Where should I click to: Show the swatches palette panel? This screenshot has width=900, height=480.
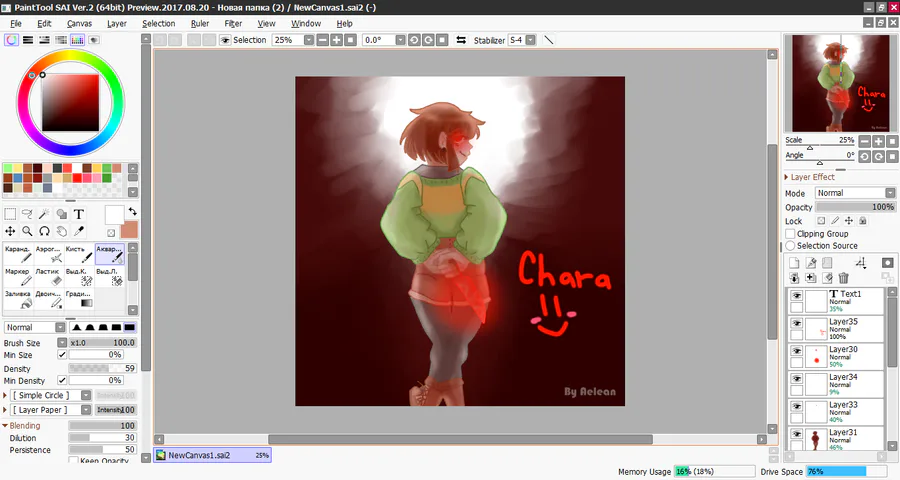[77, 40]
